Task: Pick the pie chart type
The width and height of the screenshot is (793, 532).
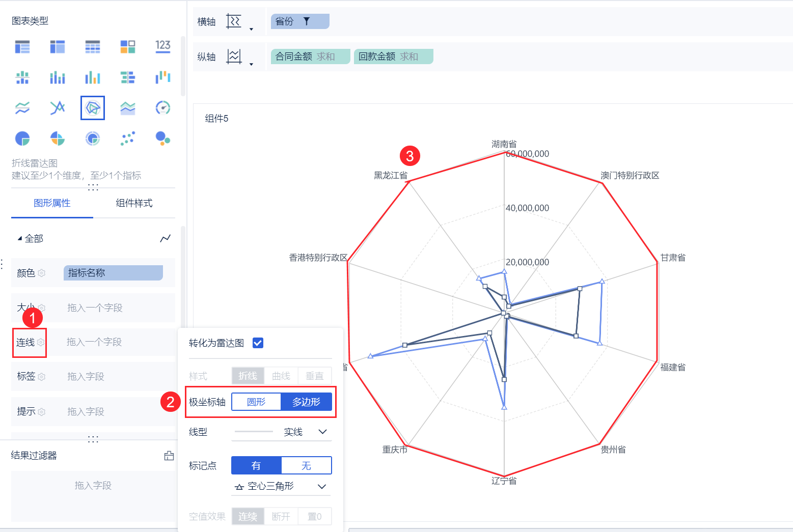Action: 22,138
